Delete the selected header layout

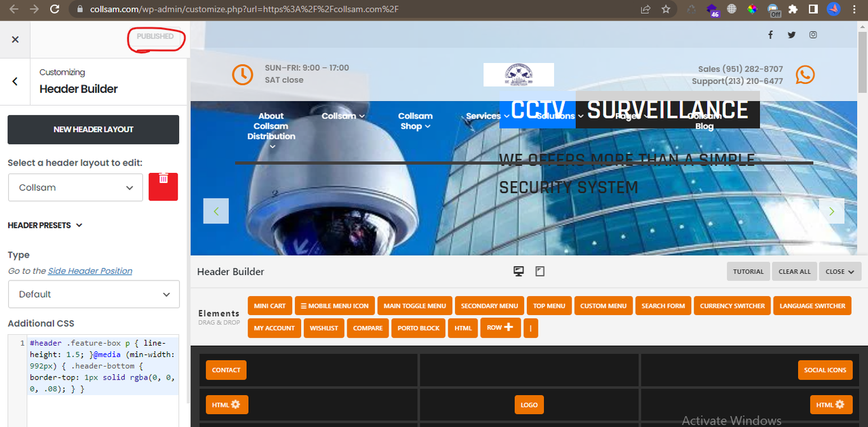[163, 186]
